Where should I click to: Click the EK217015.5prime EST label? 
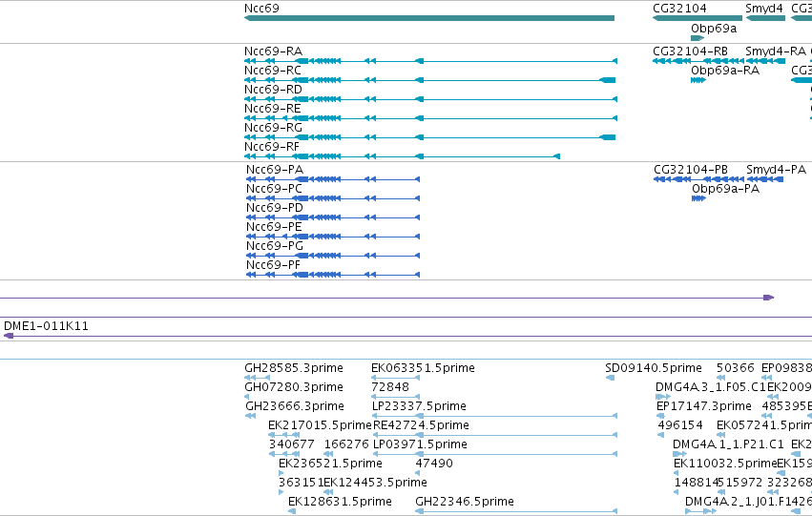pos(320,425)
